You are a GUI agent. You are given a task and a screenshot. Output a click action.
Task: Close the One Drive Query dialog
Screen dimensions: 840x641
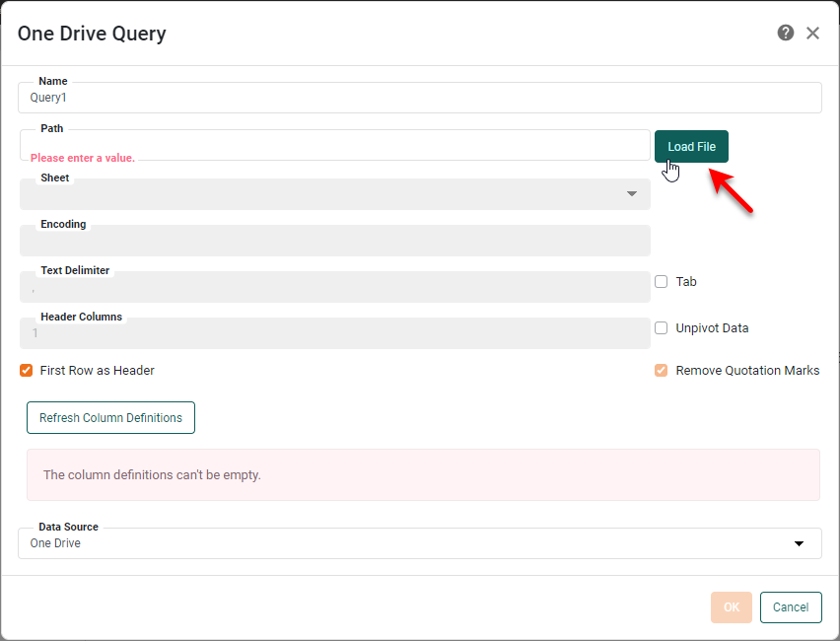pos(812,33)
